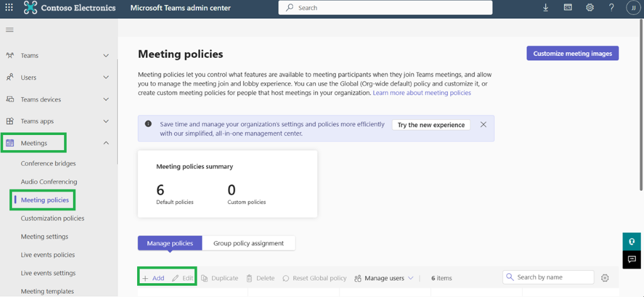644x297 pixels.
Task: Collapse the Meetings section chevron
Action: (106, 143)
